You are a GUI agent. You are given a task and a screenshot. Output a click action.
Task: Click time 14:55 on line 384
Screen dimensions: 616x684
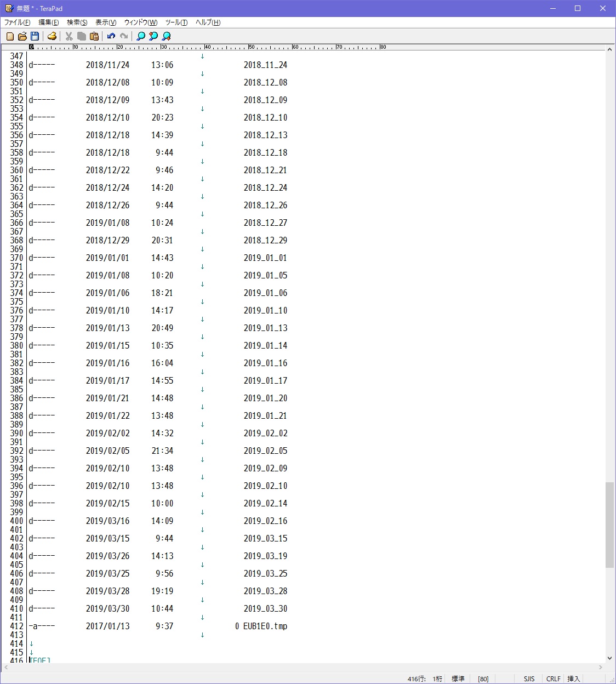click(x=162, y=380)
